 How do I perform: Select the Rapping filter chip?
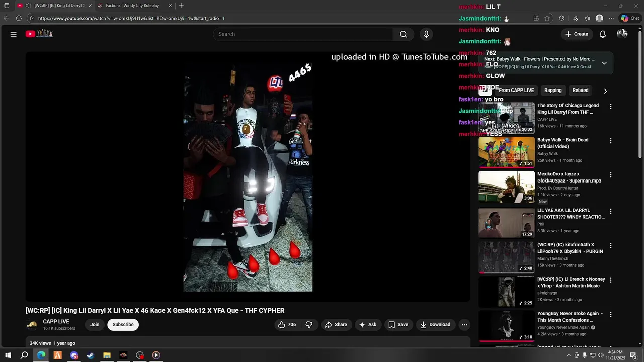point(553,90)
